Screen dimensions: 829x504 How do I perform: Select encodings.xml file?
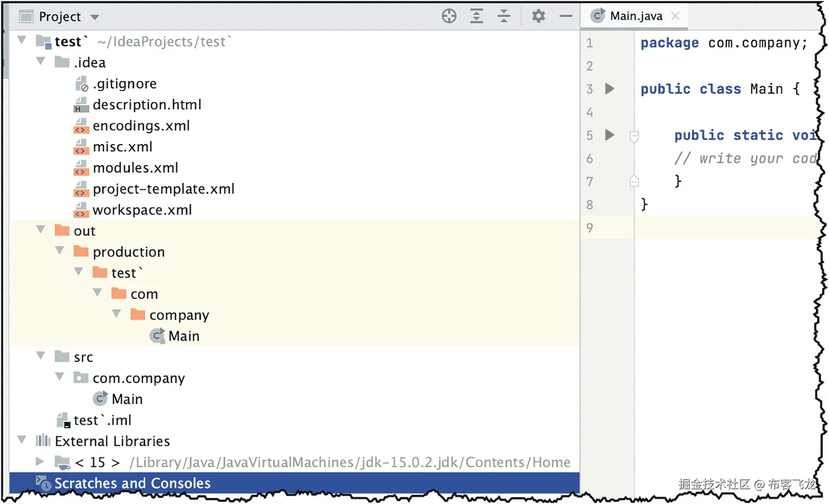[141, 126]
